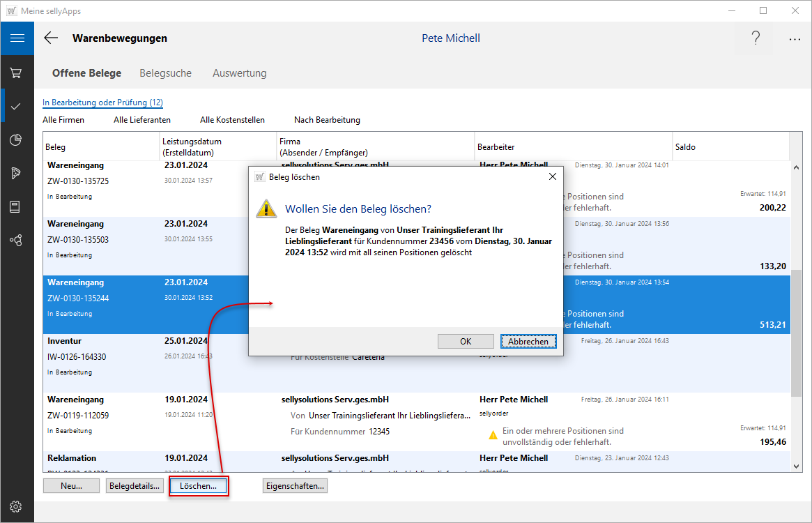
Task: Switch to the Auswertung tab
Action: pos(239,73)
